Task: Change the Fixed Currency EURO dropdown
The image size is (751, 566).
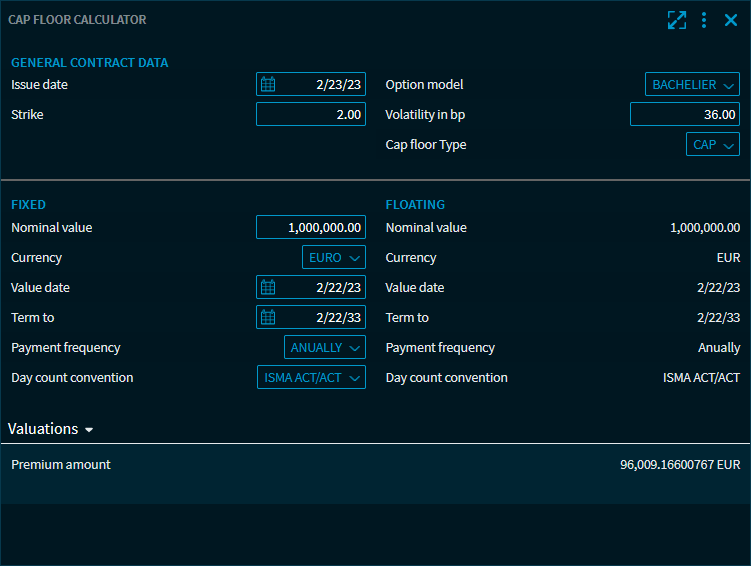Action: pyautogui.click(x=334, y=258)
